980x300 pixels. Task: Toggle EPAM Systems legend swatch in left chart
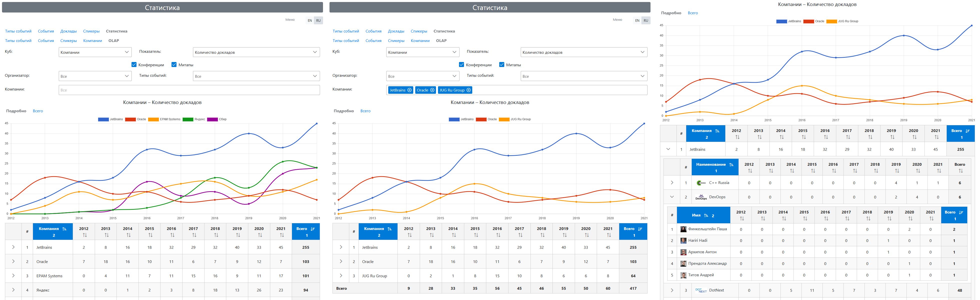click(153, 119)
